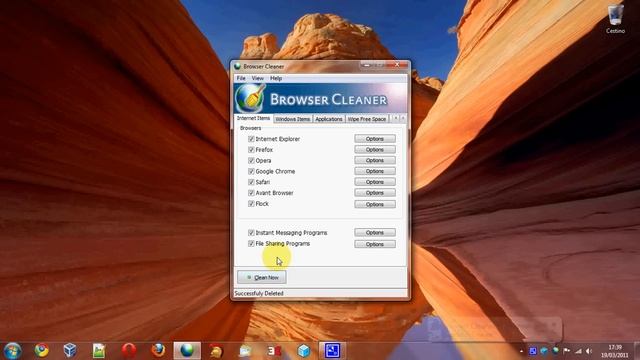Open Options for Opera
Viewport: 640px width, 360px height.
click(x=375, y=160)
